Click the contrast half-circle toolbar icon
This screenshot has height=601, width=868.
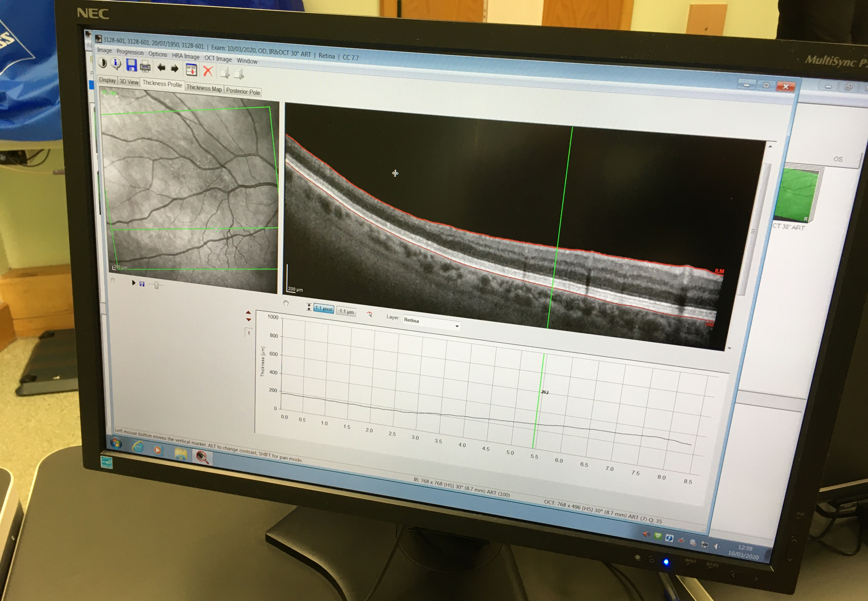coord(102,63)
